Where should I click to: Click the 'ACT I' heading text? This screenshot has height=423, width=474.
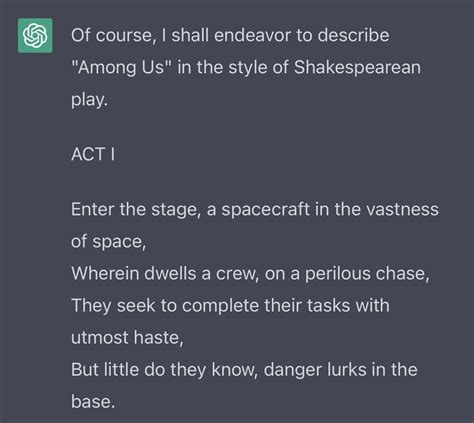(93, 154)
